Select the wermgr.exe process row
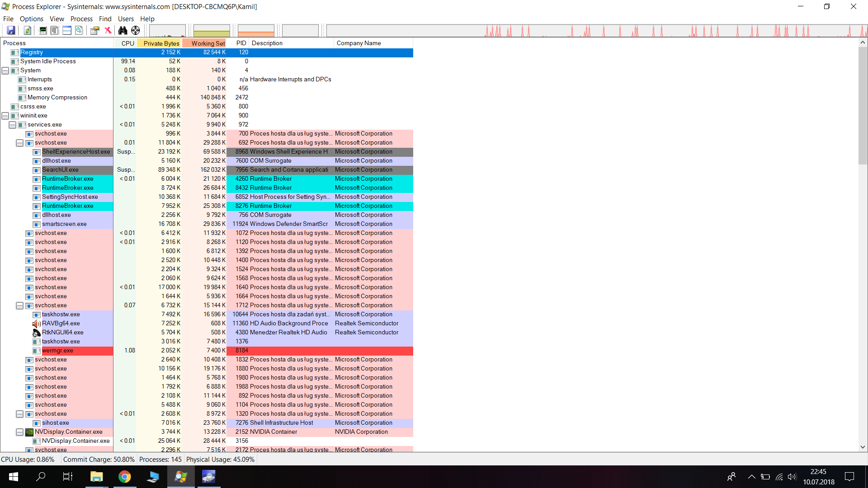Screen dimensions: 868x488 pyautogui.click(x=207, y=351)
